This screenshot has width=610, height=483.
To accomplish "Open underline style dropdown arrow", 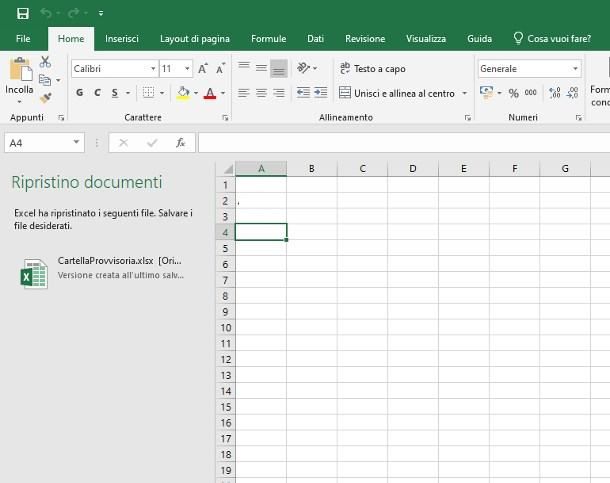I will click(128, 93).
